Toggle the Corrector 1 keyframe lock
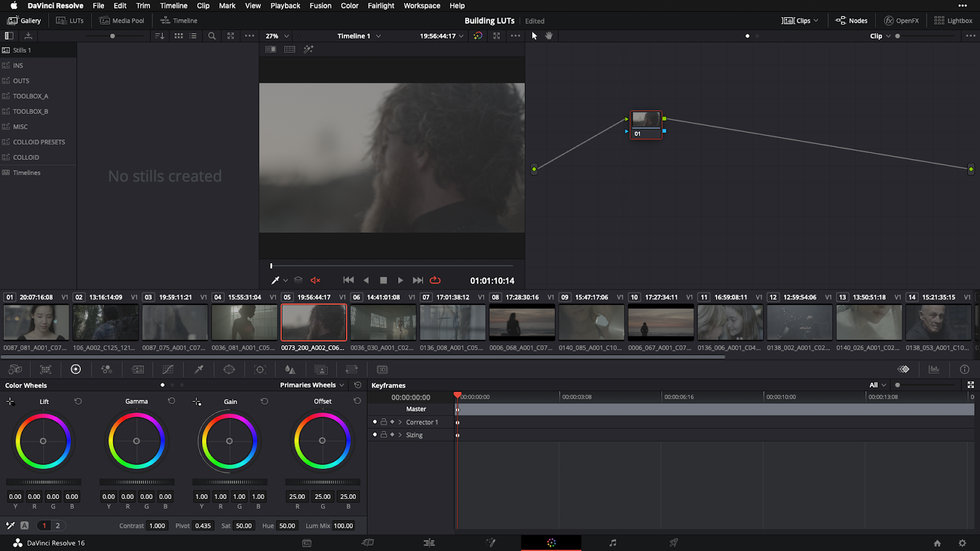 [x=383, y=422]
